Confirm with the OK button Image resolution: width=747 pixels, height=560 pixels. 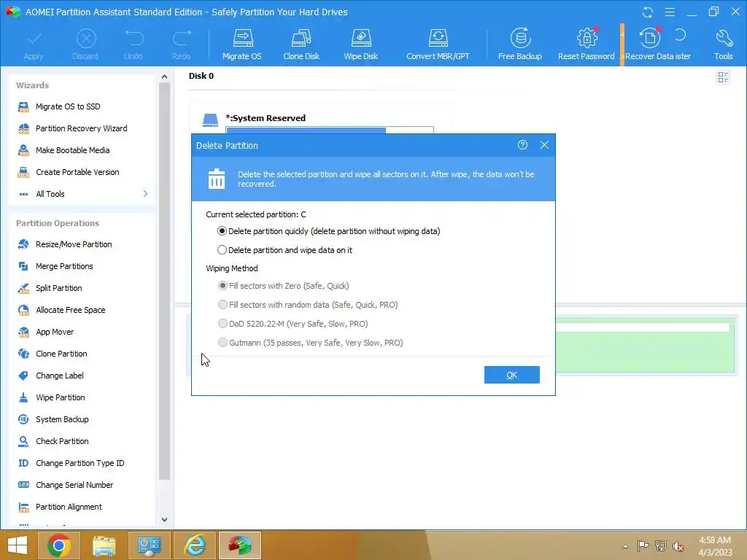(x=511, y=375)
